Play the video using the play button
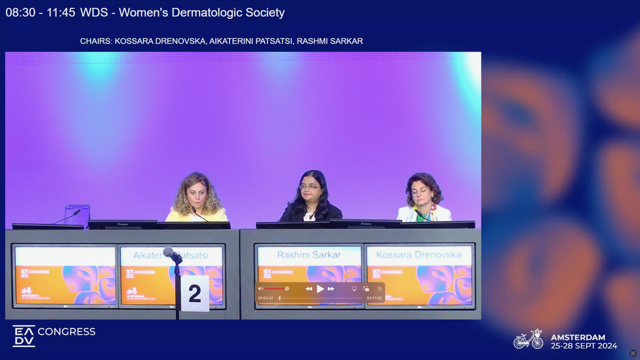 [x=320, y=289]
